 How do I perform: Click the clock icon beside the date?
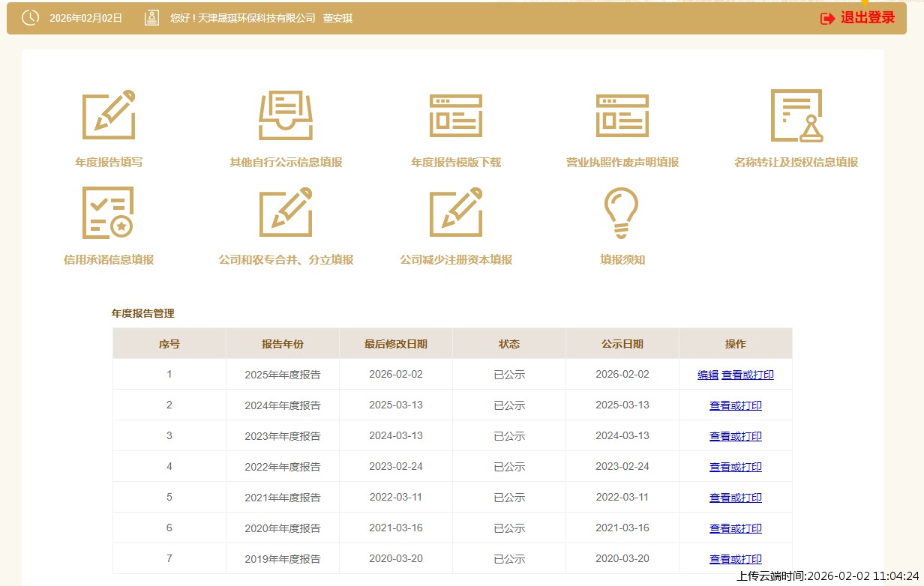(30, 18)
